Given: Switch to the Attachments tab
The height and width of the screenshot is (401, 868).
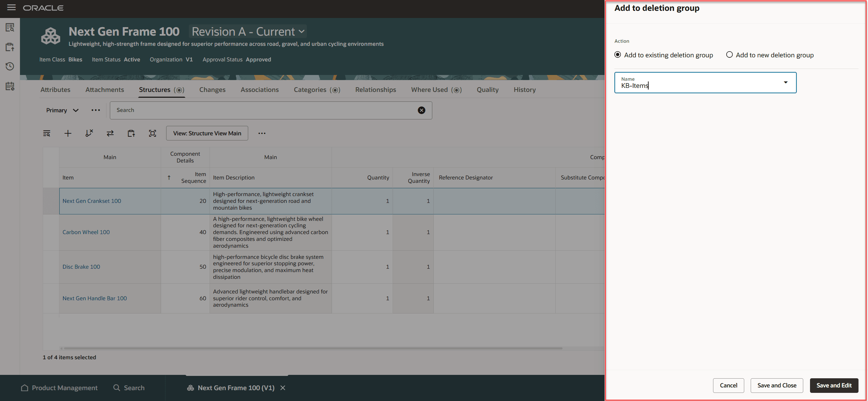Looking at the screenshot, I should click(x=105, y=90).
